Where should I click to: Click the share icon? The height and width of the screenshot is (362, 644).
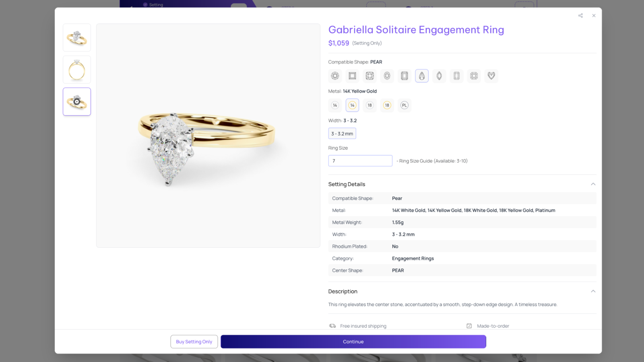click(580, 16)
